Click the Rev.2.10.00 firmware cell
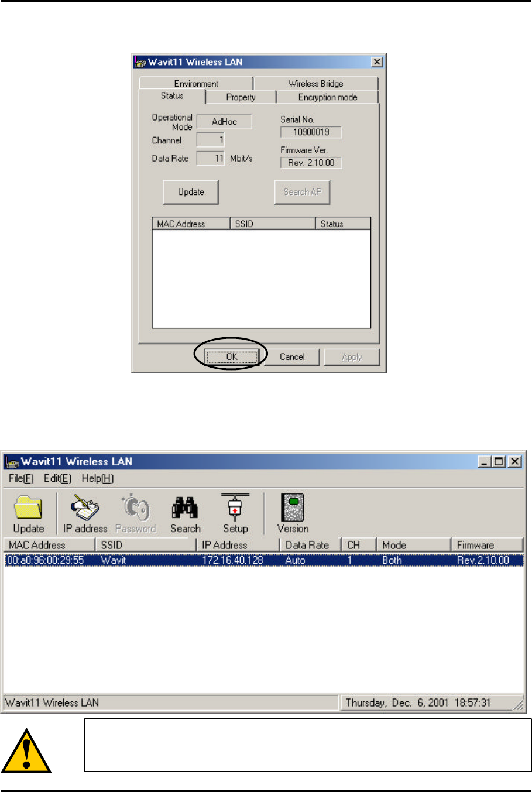This screenshot has width=532, height=792. 483,560
